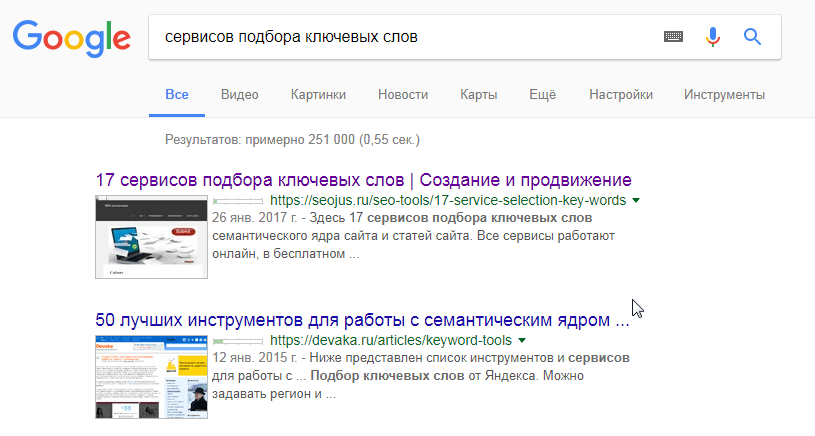
Task: Open the on-screen keyboard icon
Action: tap(673, 36)
